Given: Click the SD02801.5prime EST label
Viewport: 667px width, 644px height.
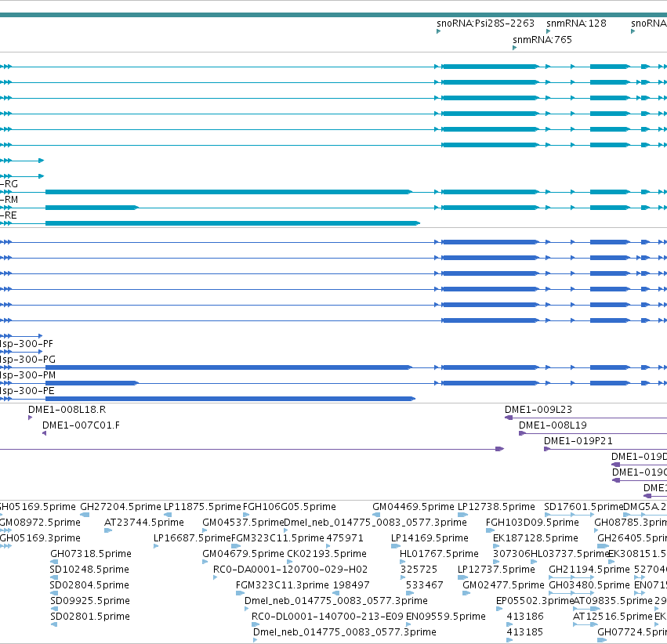Looking at the screenshot, I should pos(90,617).
